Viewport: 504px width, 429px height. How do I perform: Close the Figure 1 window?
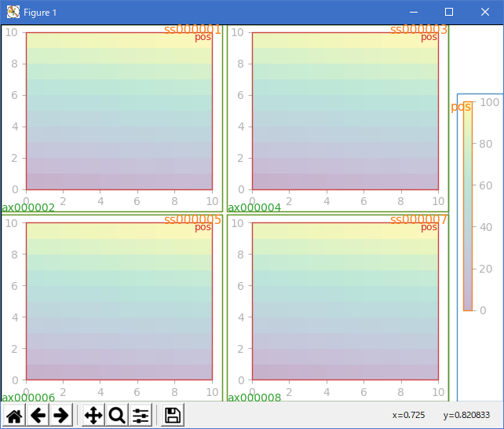point(485,13)
